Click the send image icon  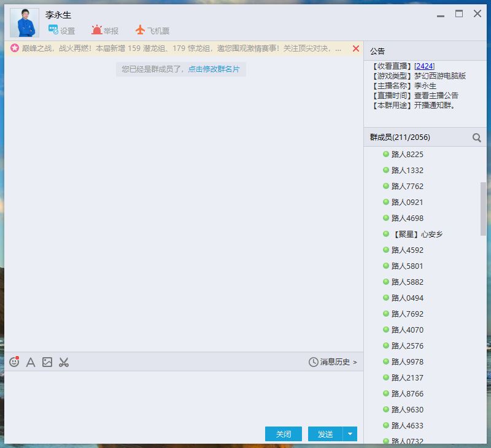pyautogui.click(x=47, y=362)
